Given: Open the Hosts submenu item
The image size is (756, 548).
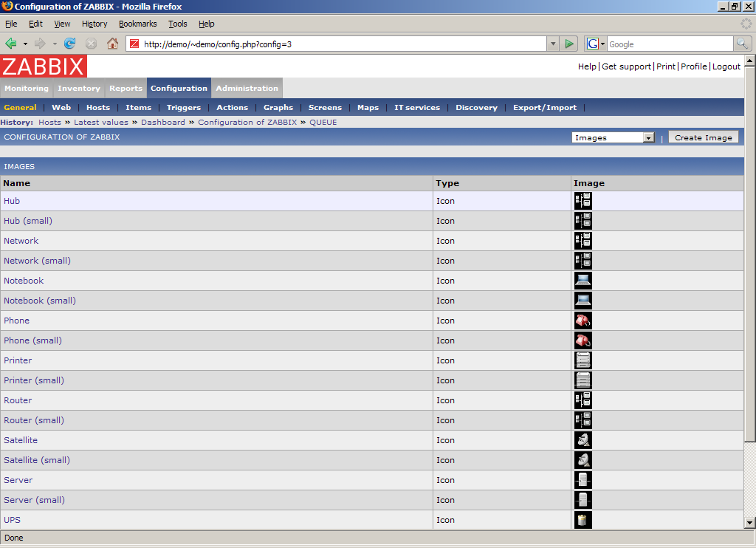Looking at the screenshot, I should [x=98, y=108].
